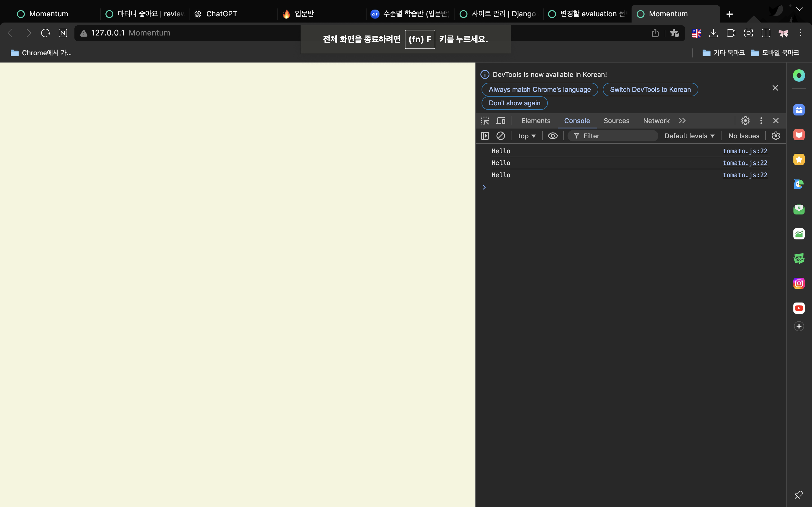Image resolution: width=812 pixels, height=507 pixels.
Task: Click the Console tab in DevTools
Action: [577, 120]
